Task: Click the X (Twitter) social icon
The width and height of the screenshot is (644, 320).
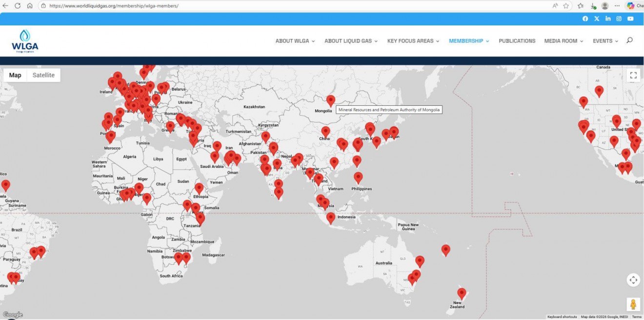Action: [x=597, y=19]
